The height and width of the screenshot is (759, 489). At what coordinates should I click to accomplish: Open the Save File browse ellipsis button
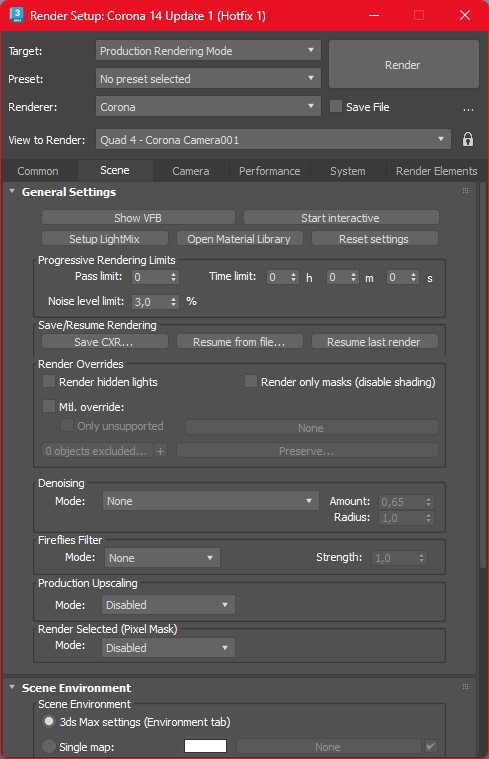pos(468,107)
